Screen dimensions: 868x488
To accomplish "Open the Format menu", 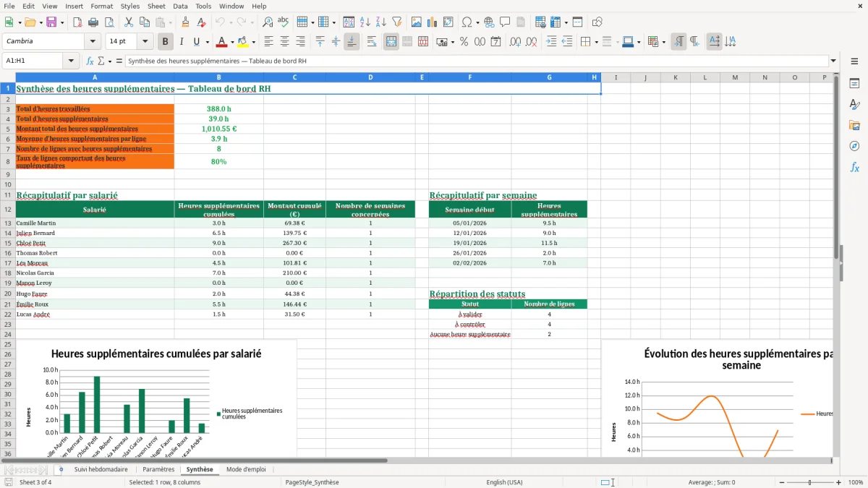I will (x=101, y=6).
